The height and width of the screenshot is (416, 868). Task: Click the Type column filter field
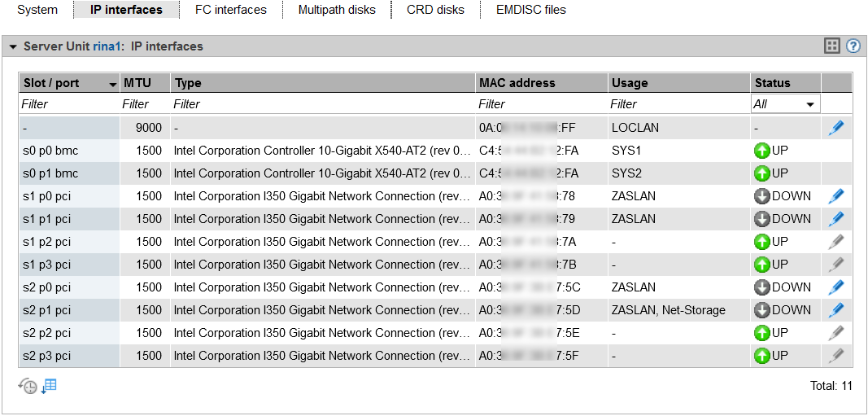pos(322,104)
